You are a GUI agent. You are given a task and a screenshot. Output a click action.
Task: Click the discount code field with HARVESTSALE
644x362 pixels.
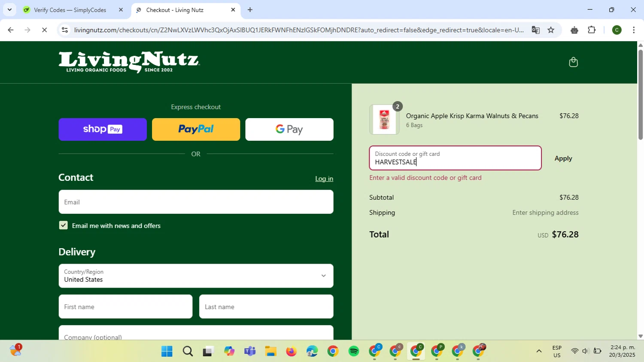coord(455,158)
